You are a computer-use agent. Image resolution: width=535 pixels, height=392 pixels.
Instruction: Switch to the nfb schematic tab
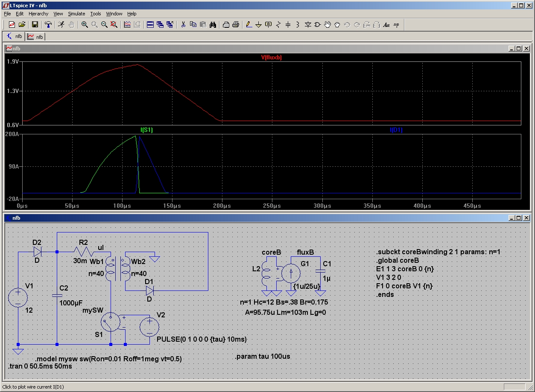pos(14,37)
